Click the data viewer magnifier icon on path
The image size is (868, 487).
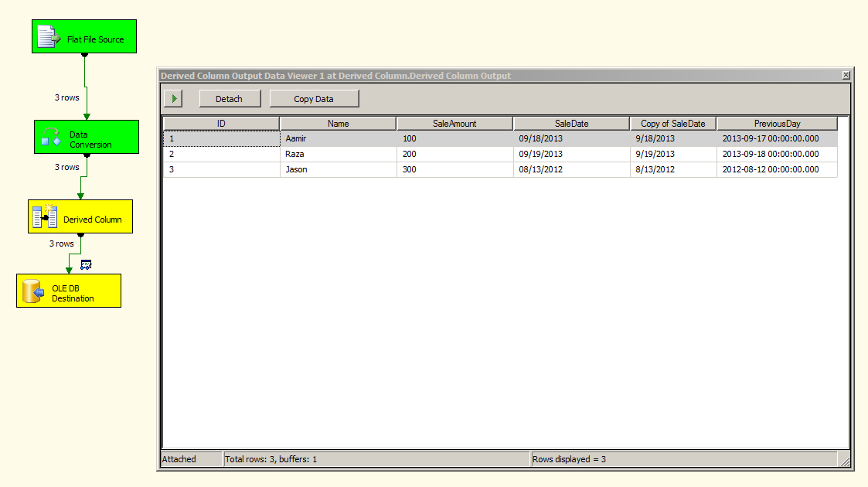click(x=87, y=264)
